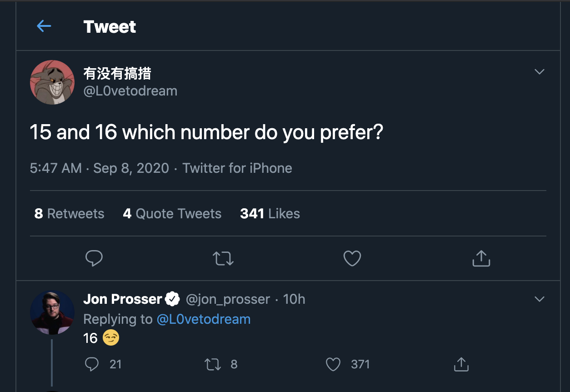
Task: Share the main tweet
Action: click(481, 258)
